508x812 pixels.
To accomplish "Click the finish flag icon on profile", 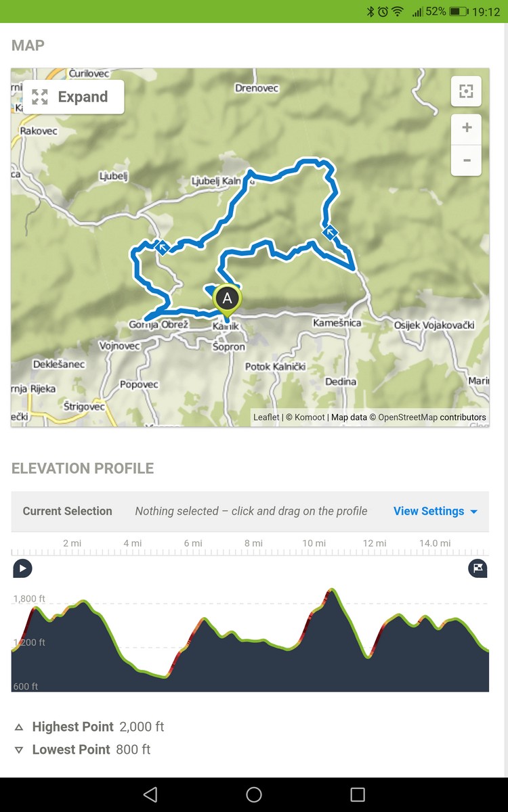I will point(478,568).
